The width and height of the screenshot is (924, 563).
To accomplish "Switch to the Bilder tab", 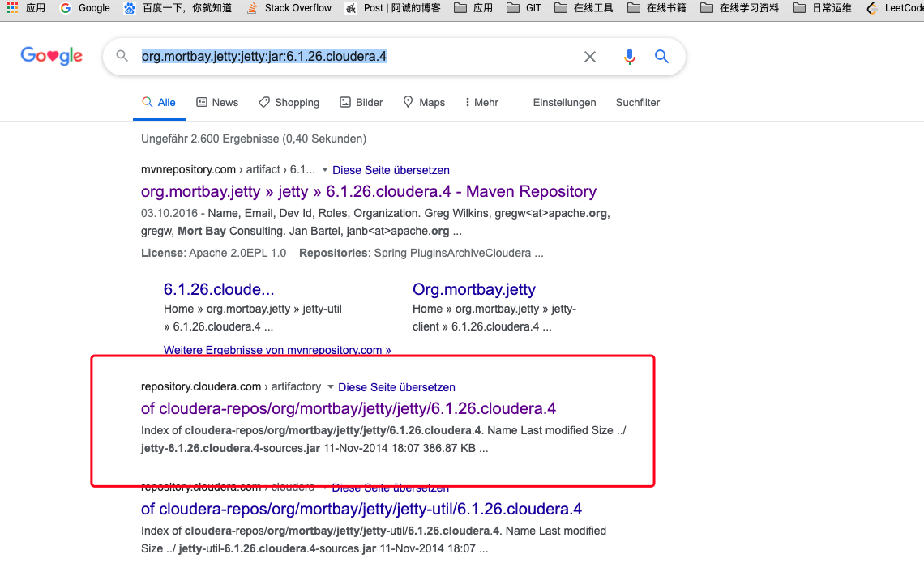I will (361, 102).
